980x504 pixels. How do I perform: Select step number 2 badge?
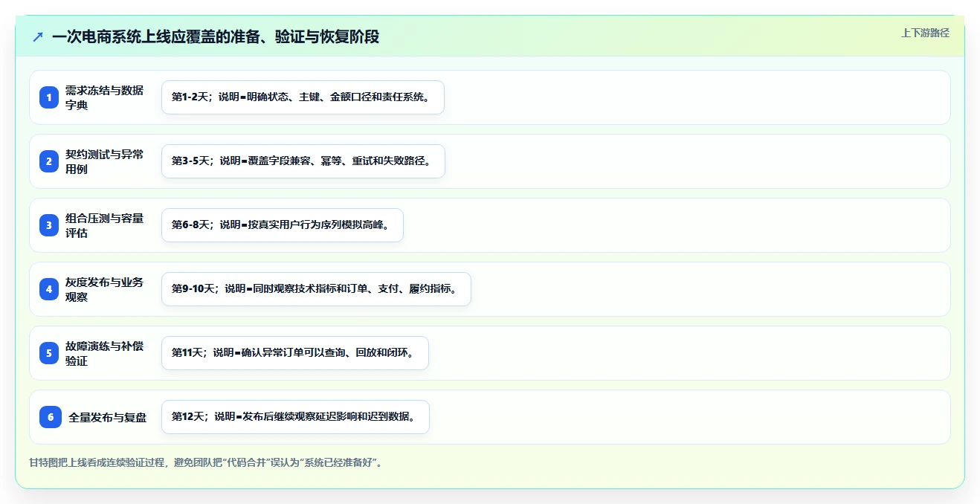point(49,161)
